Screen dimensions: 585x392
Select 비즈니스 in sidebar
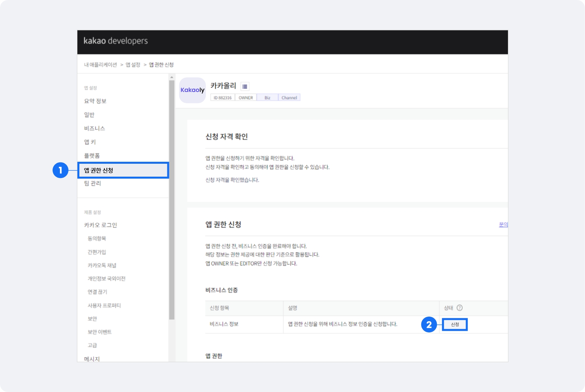tap(95, 128)
